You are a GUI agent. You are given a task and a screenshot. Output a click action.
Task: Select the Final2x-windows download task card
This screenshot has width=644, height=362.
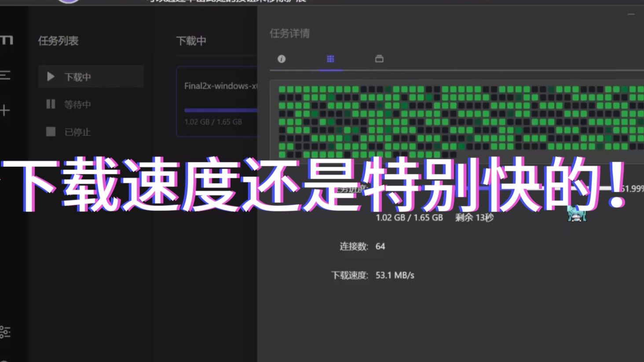(217, 102)
